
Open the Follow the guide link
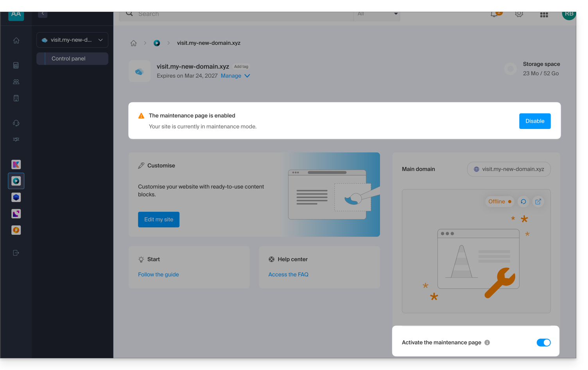point(158,275)
